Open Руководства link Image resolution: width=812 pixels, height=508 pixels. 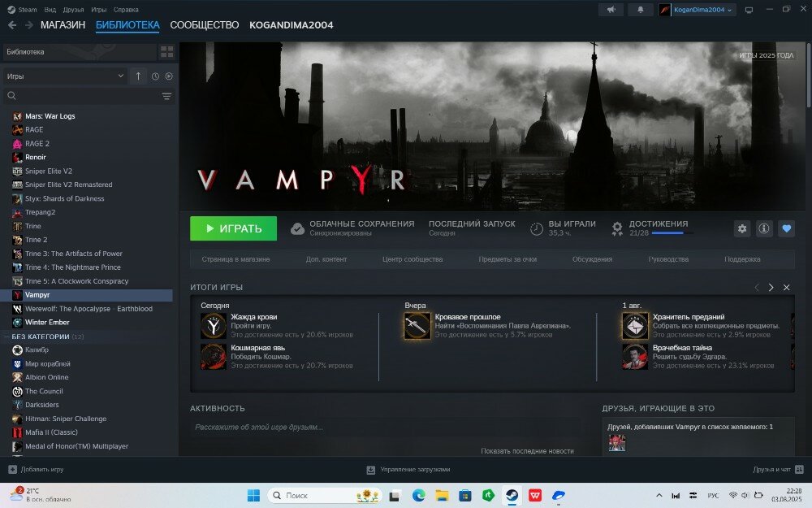(x=668, y=259)
